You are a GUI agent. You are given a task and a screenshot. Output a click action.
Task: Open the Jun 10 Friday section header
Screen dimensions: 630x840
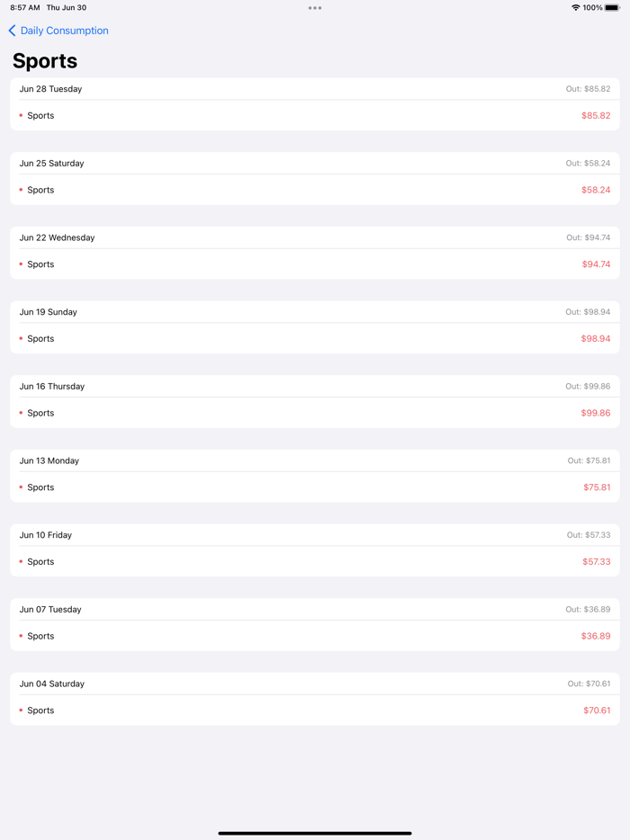(315, 534)
